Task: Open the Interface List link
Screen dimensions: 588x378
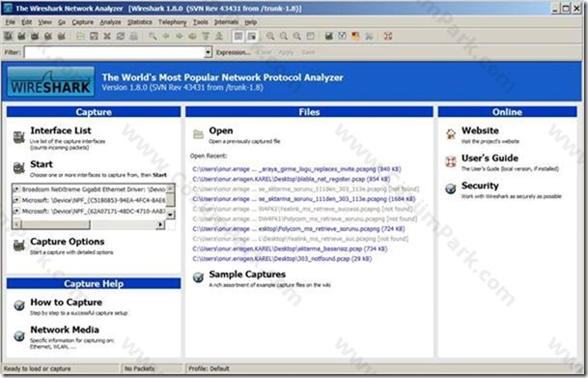Action: tap(61, 131)
